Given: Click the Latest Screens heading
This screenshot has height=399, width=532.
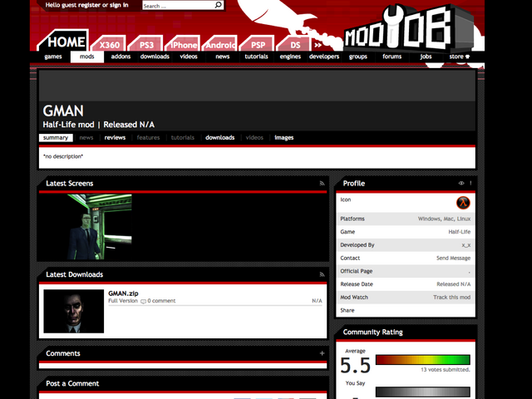Looking at the screenshot, I should 70,184.
